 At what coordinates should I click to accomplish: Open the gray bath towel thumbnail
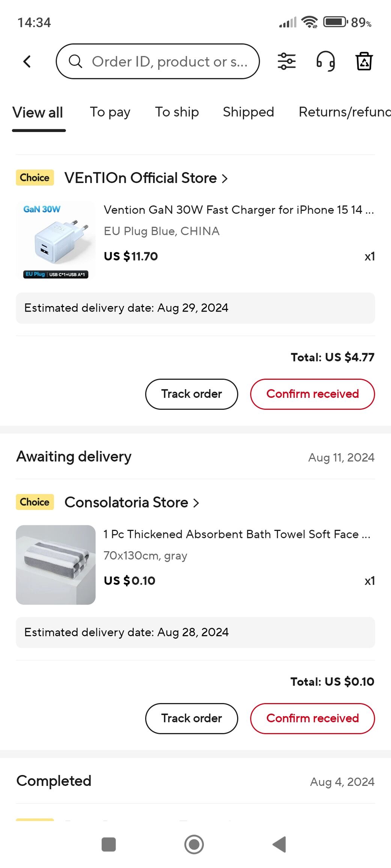pyautogui.click(x=56, y=565)
